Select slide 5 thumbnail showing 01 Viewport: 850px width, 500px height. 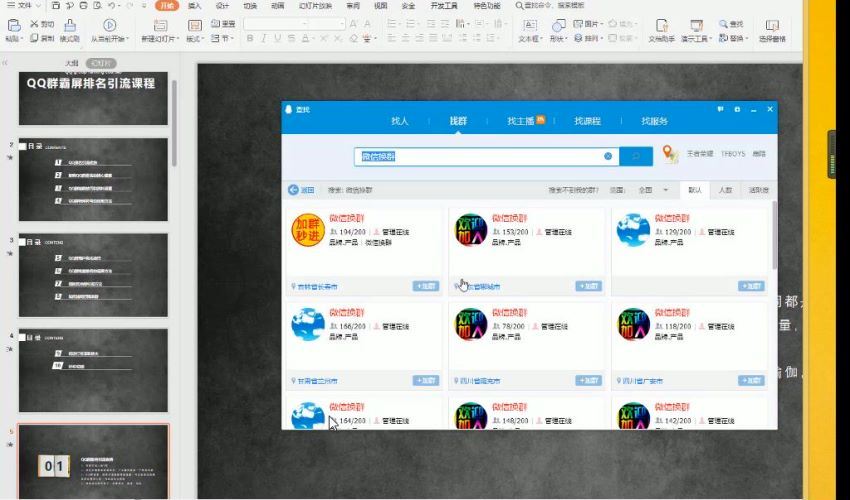[93, 461]
